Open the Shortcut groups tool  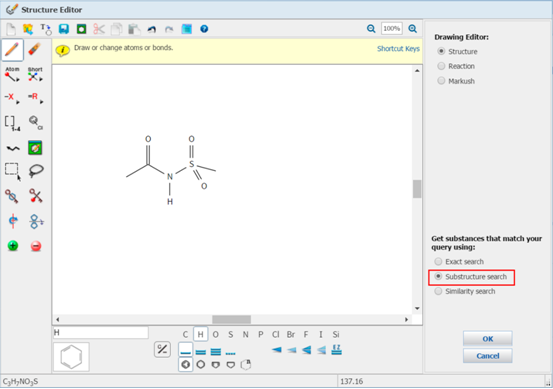[35, 74]
